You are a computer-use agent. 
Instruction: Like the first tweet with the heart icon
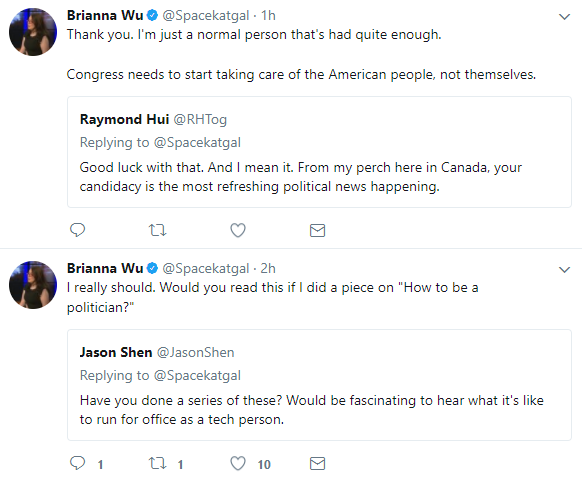tap(238, 230)
